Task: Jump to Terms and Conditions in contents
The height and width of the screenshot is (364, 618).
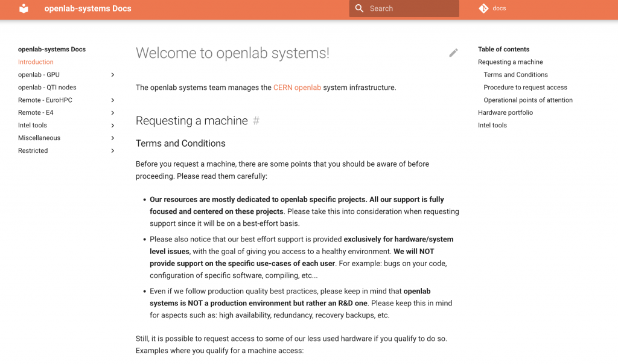Action: tap(515, 74)
